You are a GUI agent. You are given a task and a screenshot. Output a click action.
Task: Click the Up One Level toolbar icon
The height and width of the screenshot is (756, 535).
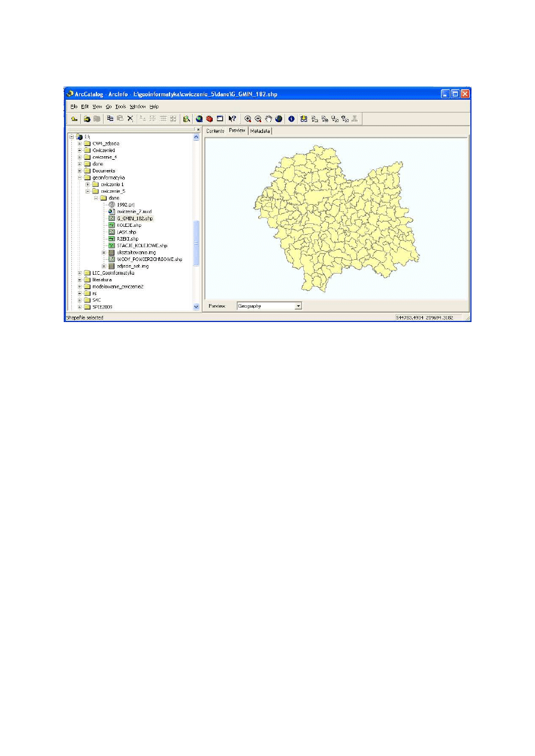coord(73,119)
